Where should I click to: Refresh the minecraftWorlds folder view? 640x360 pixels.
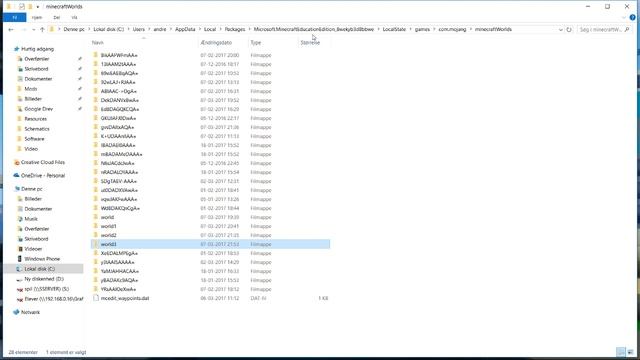pos(569,29)
